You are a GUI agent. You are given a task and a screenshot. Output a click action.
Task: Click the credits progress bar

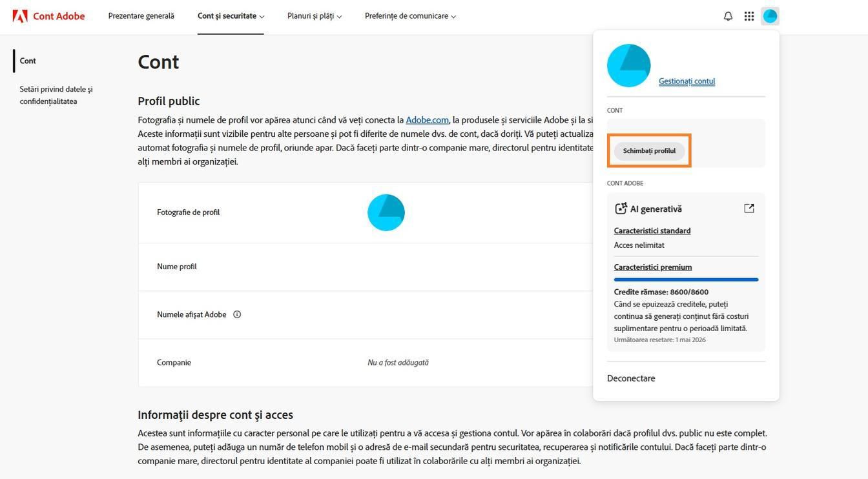[x=686, y=280]
